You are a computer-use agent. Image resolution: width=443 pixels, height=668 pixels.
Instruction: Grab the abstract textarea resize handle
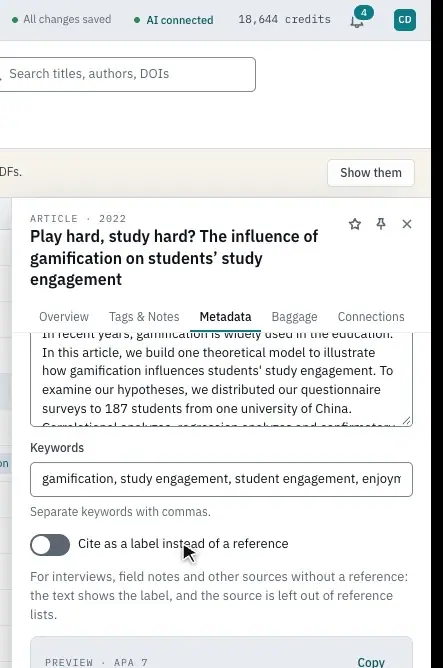pos(407,421)
